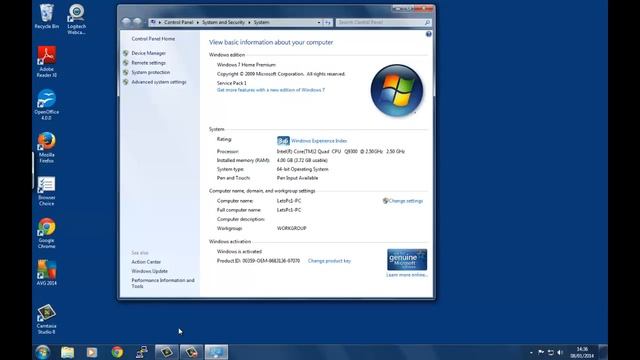This screenshot has height=360, width=640.
Task: Click Get more features with new edition link
Action: (x=271, y=90)
